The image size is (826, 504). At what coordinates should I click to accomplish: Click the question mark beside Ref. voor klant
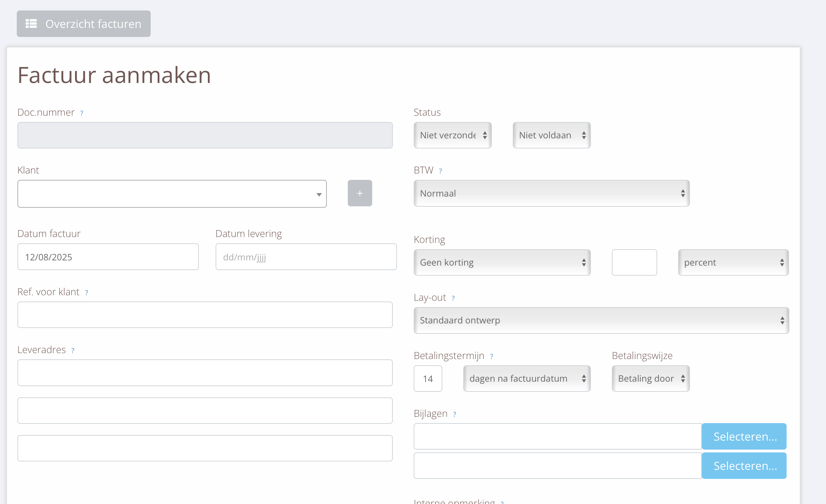87,293
